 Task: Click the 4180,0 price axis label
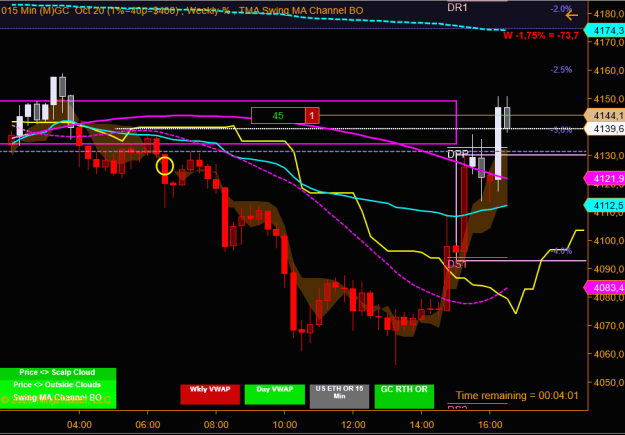609,14
